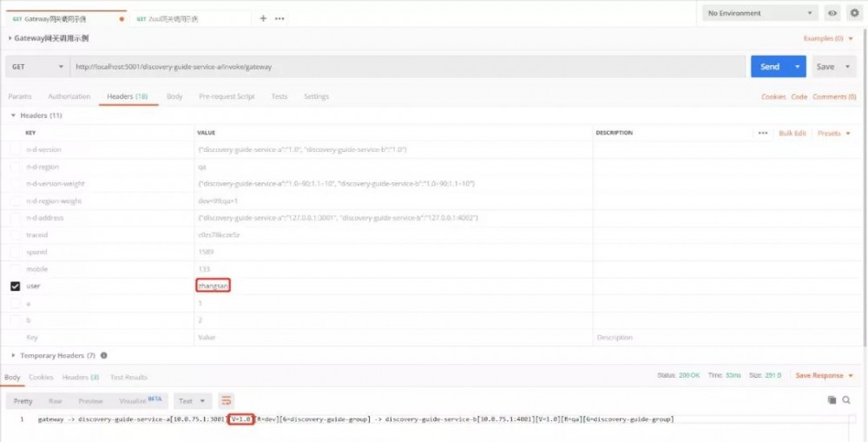
Task: Enable the traceid header checkbox
Action: (x=16, y=234)
